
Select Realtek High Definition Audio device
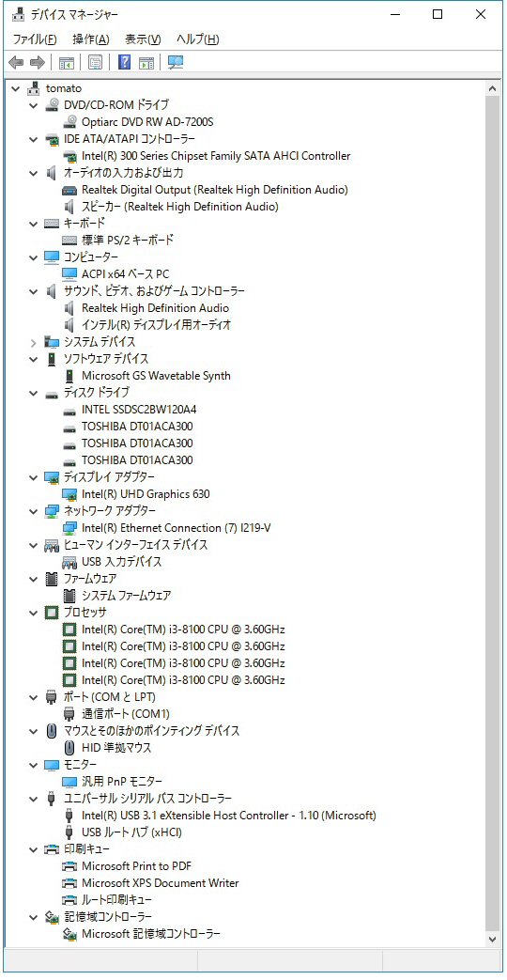click(155, 308)
